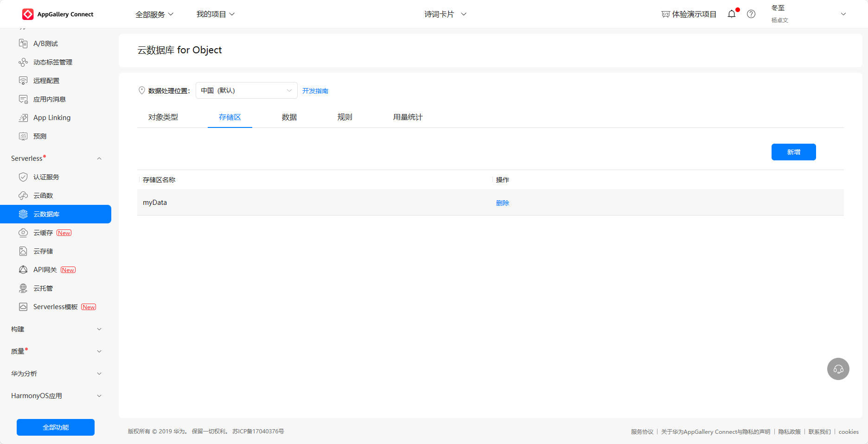Open 关于华为AppGallery Connect与隐私的声明 link
Viewport: 868px width, 444px height.
(716, 431)
